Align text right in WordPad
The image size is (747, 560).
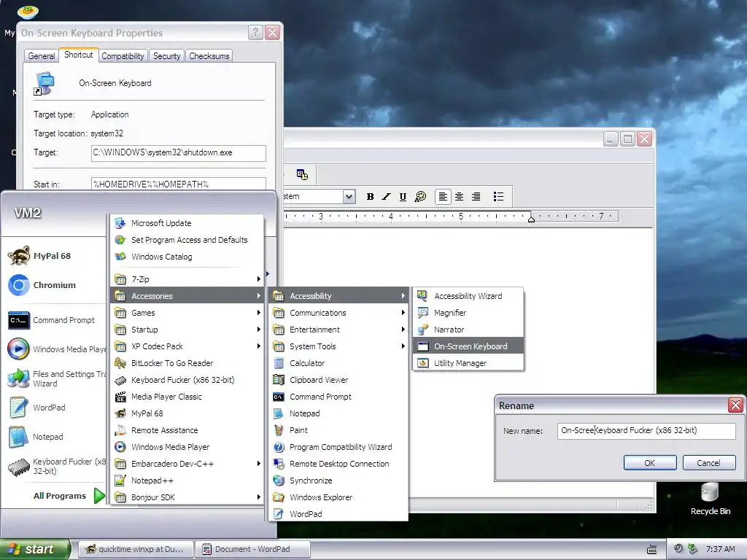pyautogui.click(x=476, y=197)
